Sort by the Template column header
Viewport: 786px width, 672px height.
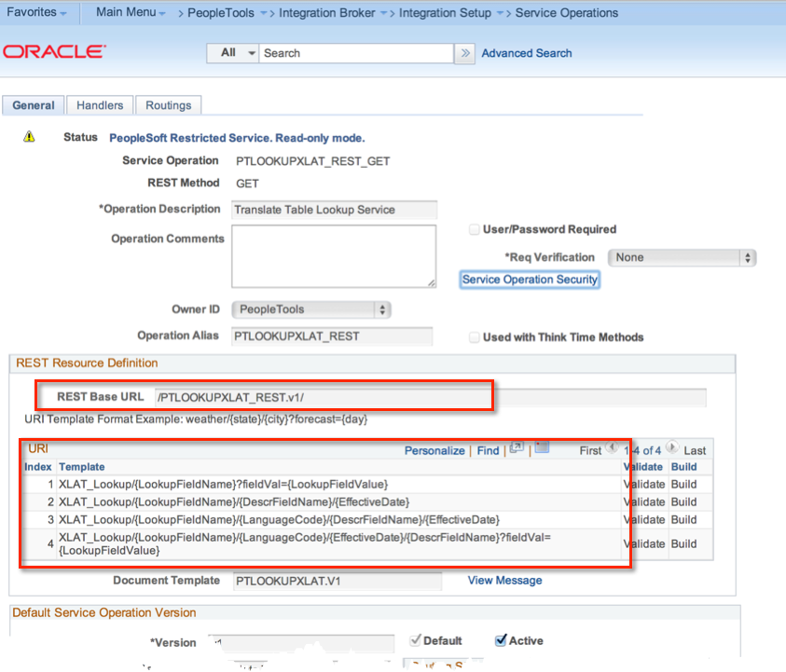pyautogui.click(x=82, y=467)
